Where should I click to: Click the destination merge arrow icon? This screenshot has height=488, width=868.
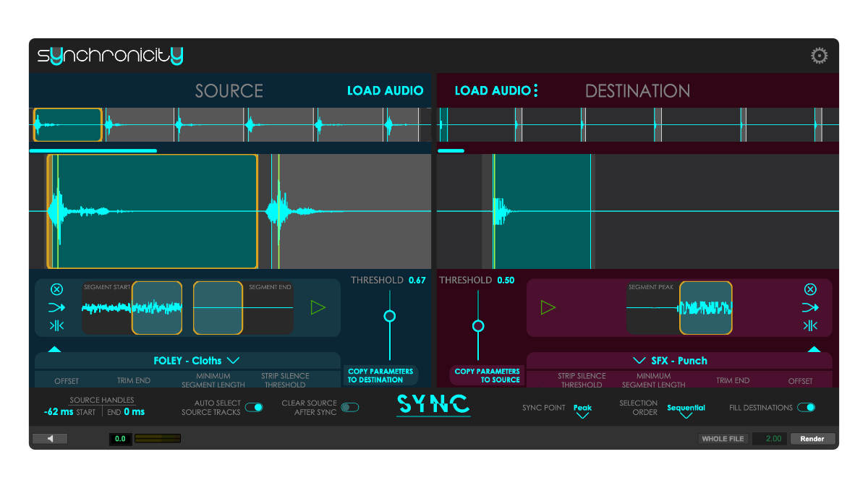click(x=810, y=307)
